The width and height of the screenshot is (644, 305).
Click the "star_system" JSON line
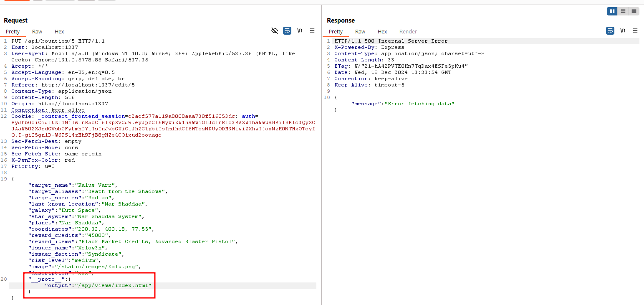[86, 216]
